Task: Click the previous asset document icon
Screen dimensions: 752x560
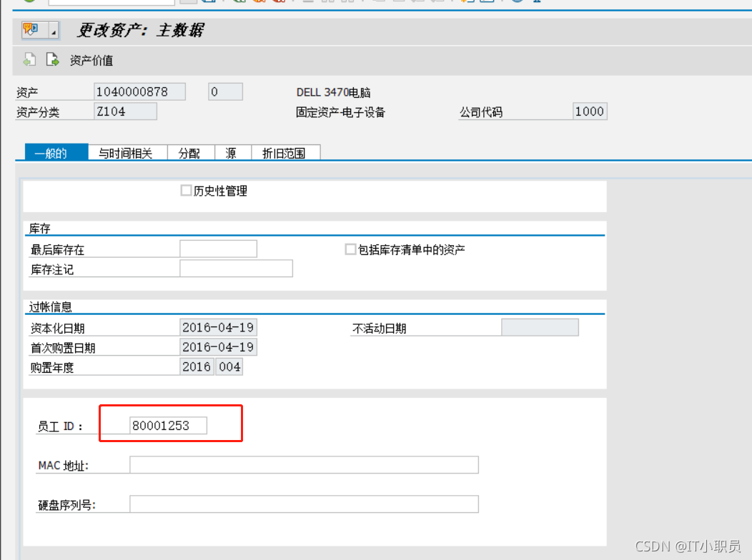Action: tap(29, 60)
